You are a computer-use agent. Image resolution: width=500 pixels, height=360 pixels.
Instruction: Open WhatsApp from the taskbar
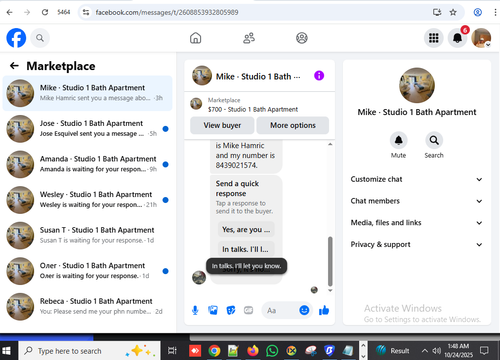[272, 351]
